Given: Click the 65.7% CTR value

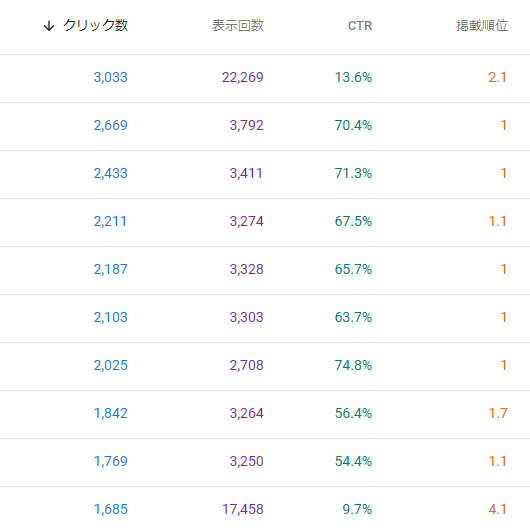Looking at the screenshot, I should [353, 269].
